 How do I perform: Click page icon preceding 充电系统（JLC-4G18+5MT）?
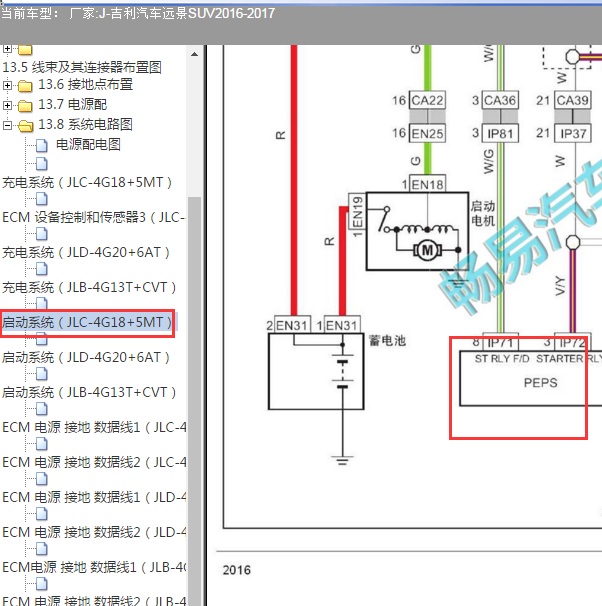[42, 164]
